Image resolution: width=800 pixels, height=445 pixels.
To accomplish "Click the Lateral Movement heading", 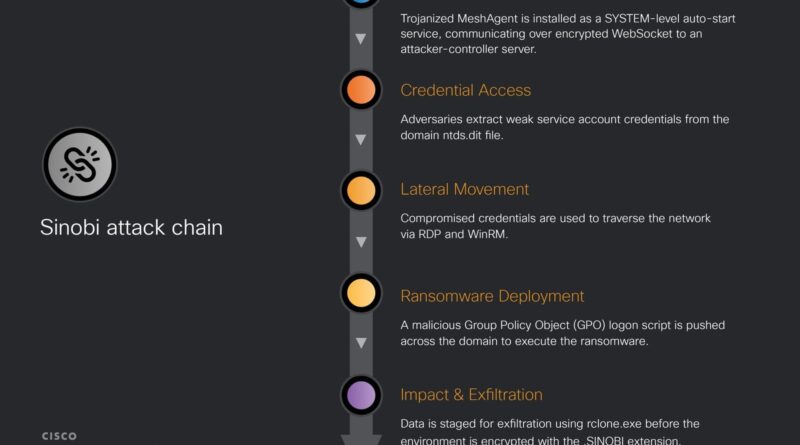I will [x=464, y=189].
